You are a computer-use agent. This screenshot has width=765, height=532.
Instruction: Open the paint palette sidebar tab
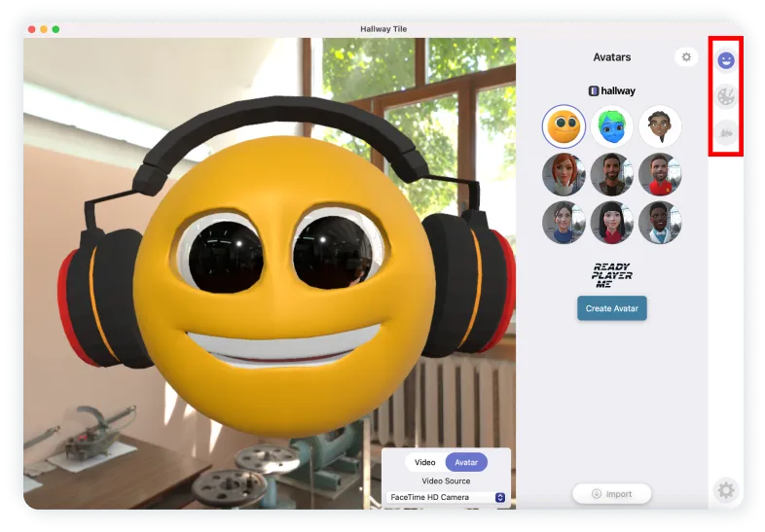[725, 95]
